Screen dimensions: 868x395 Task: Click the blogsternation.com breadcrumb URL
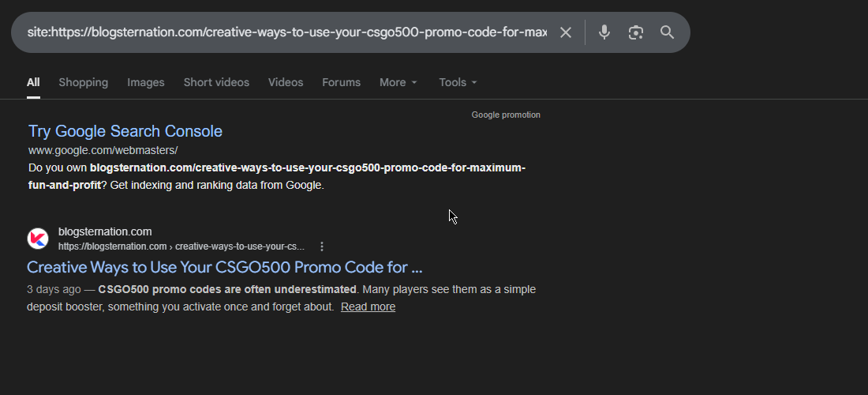coord(181,246)
